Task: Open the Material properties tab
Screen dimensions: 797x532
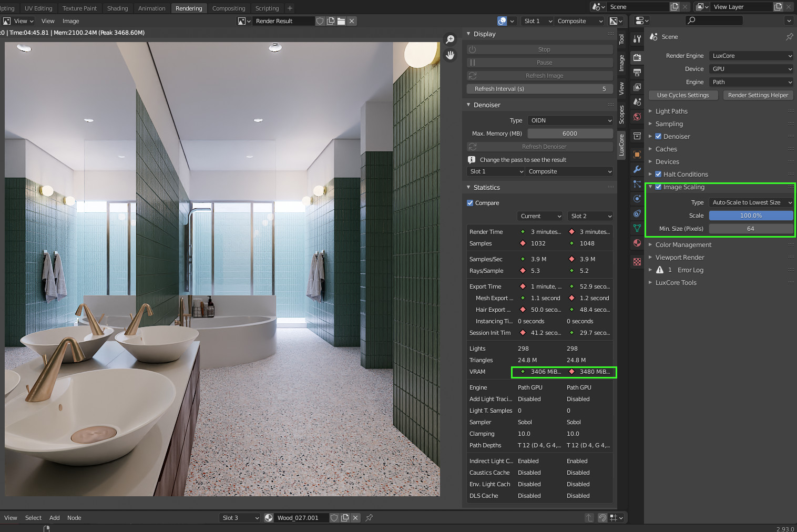Action: (x=637, y=243)
